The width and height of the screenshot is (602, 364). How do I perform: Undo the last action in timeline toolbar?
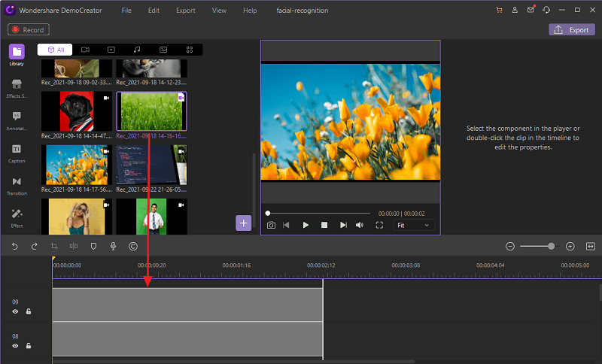pos(14,246)
